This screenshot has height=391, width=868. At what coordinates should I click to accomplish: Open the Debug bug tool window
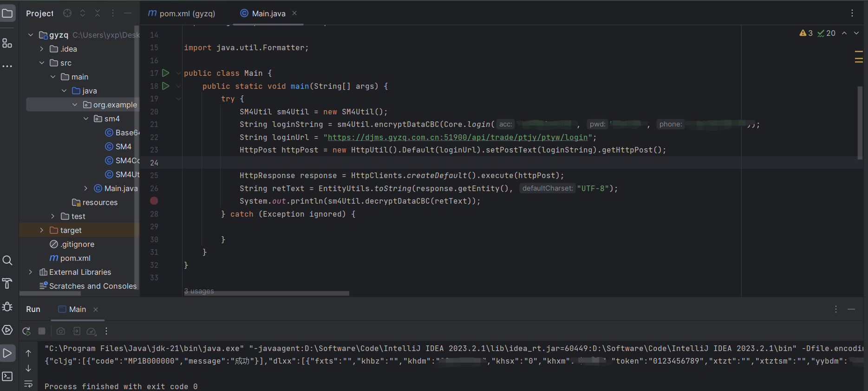7,306
